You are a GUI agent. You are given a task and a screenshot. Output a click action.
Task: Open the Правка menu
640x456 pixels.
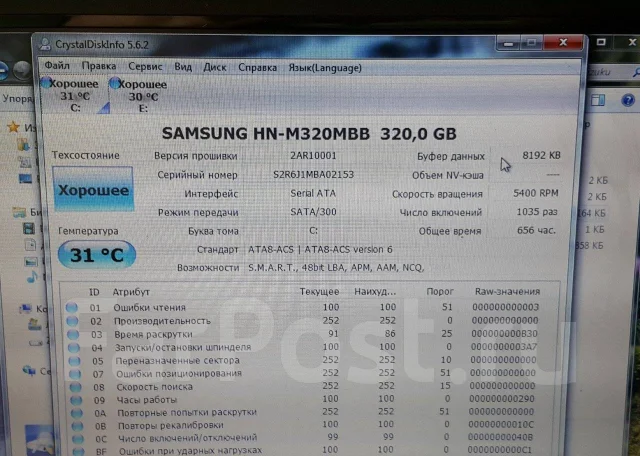[99, 66]
